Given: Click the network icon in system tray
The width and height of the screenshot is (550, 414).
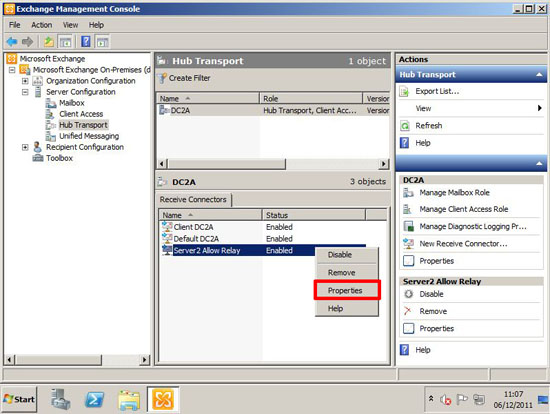Looking at the screenshot, I should 479,399.
